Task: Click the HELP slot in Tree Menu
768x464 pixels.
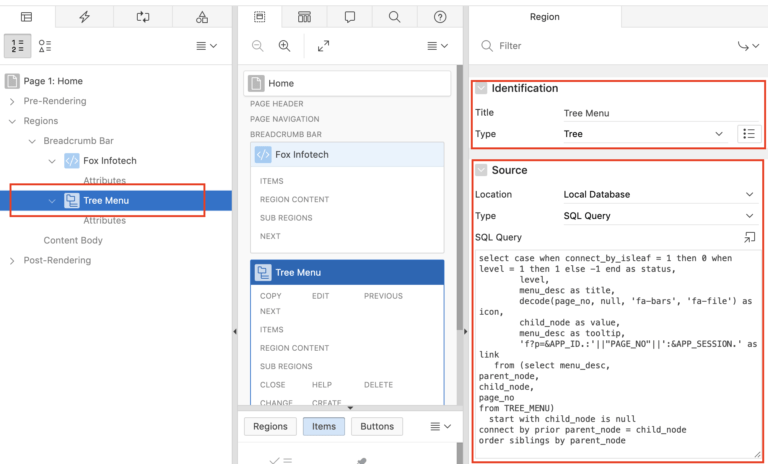Action: (x=322, y=385)
